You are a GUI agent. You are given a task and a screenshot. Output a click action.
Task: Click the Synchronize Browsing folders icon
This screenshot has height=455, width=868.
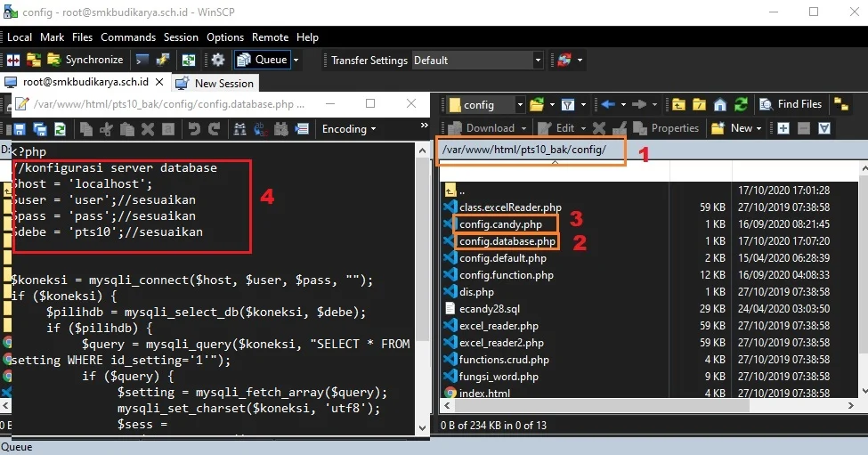point(34,60)
